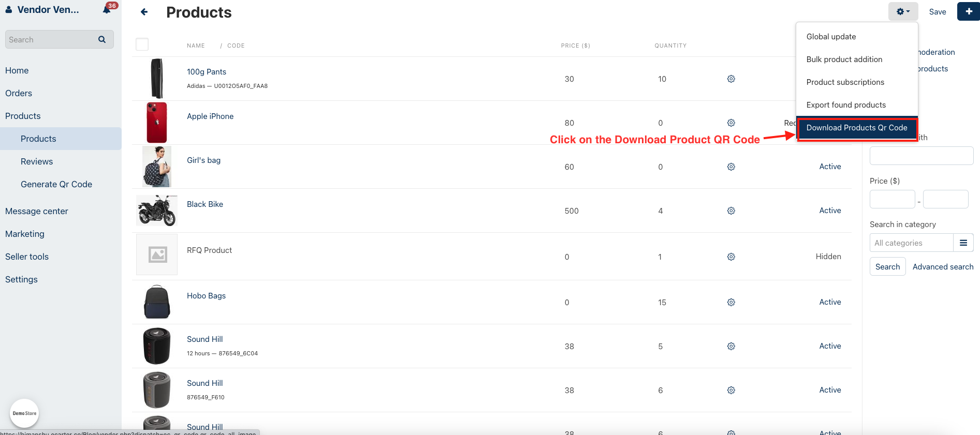Open the Hidden status dropdown for RFQ Product
Viewport: 980px width, 435px height.
pos(828,257)
